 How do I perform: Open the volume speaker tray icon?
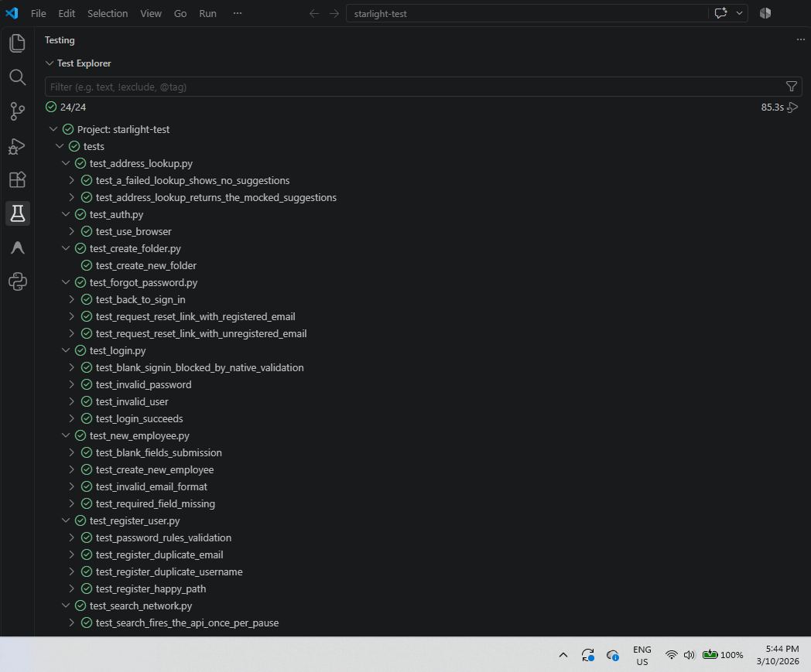pyautogui.click(x=689, y=655)
